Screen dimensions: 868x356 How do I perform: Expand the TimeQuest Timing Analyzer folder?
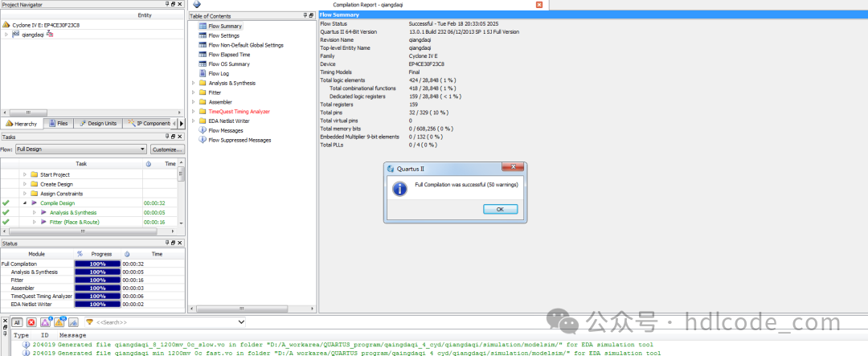pyautogui.click(x=194, y=111)
